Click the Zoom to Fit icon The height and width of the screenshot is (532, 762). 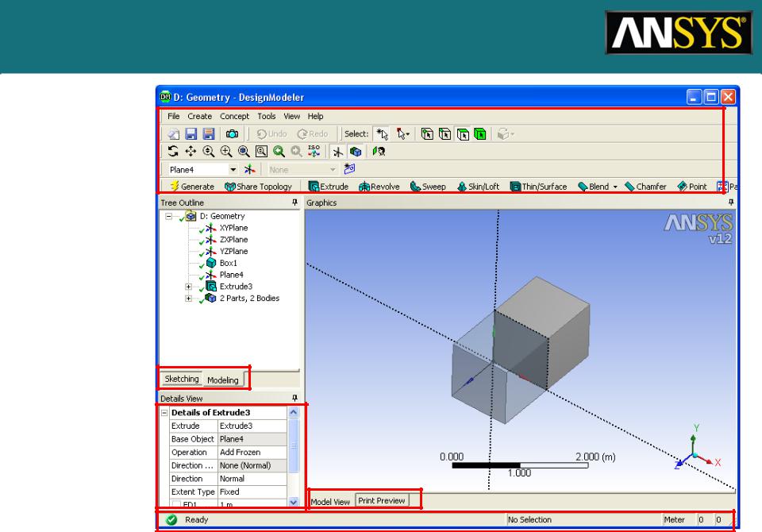click(244, 151)
